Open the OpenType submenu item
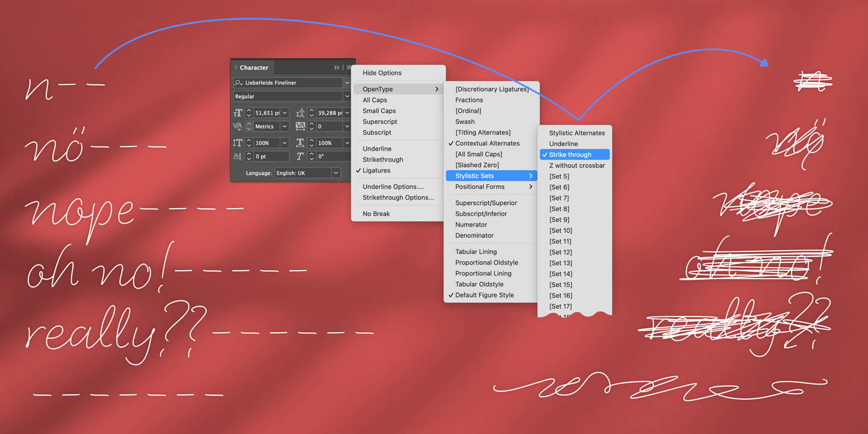 tap(398, 89)
